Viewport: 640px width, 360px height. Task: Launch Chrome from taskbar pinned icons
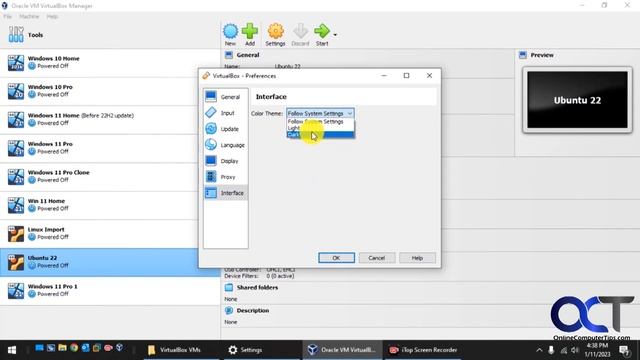pyautogui.click(x=74, y=348)
